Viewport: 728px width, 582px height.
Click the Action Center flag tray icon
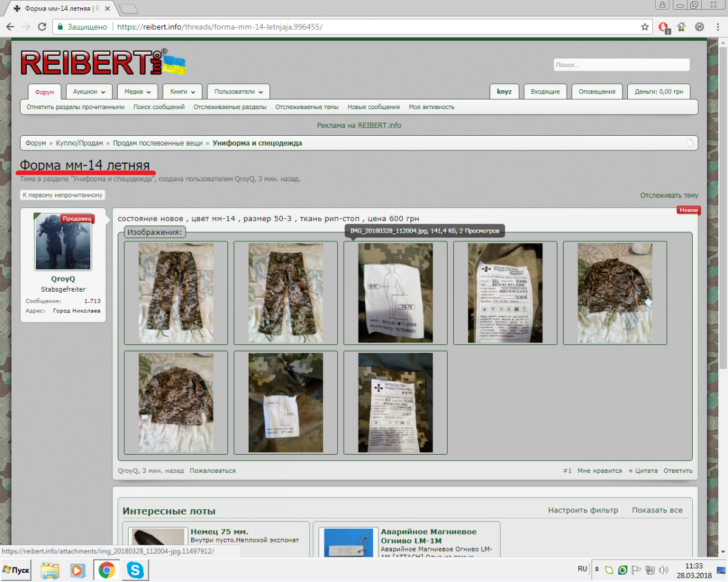[636, 570]
